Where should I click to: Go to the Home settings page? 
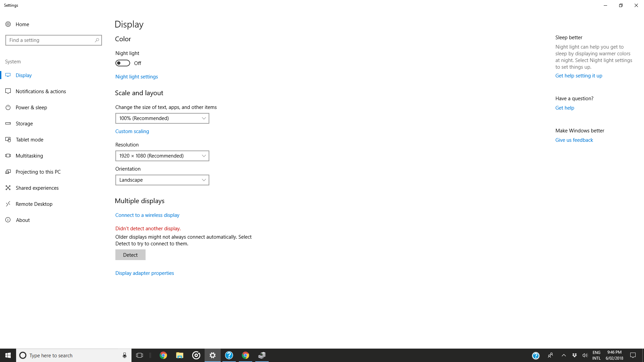(x=22, y=24)
